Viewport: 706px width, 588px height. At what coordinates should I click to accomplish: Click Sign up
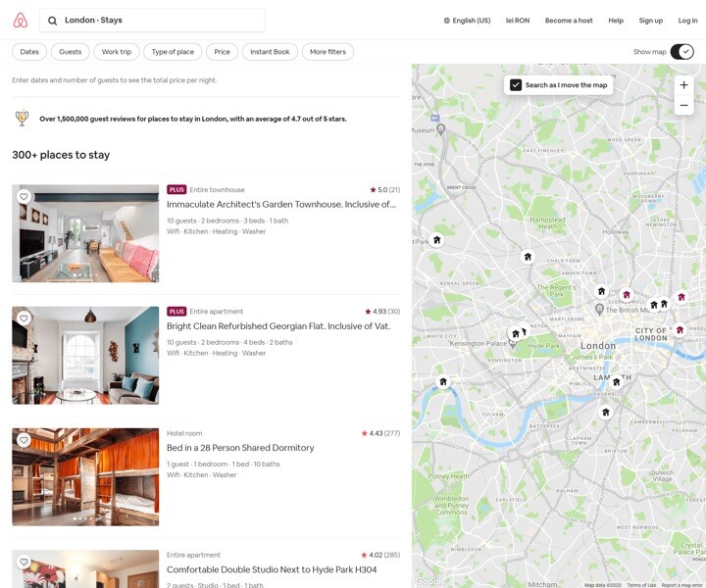point(651,21)
